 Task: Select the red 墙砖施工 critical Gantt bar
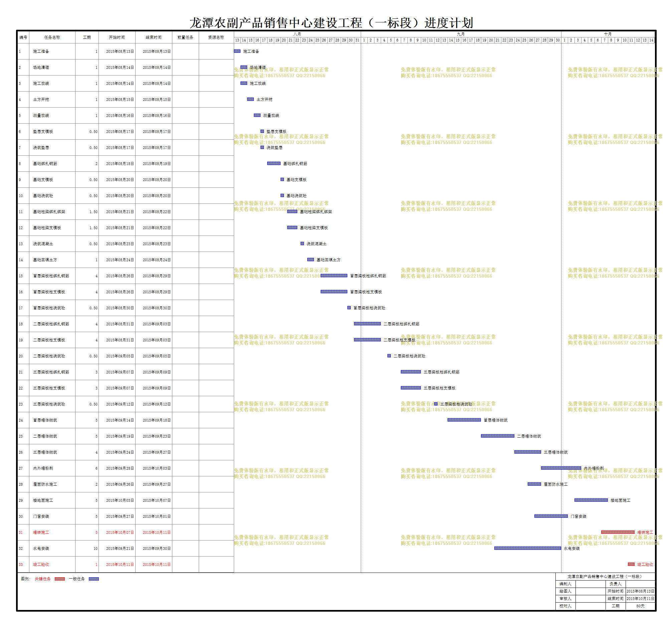(618, 532)
